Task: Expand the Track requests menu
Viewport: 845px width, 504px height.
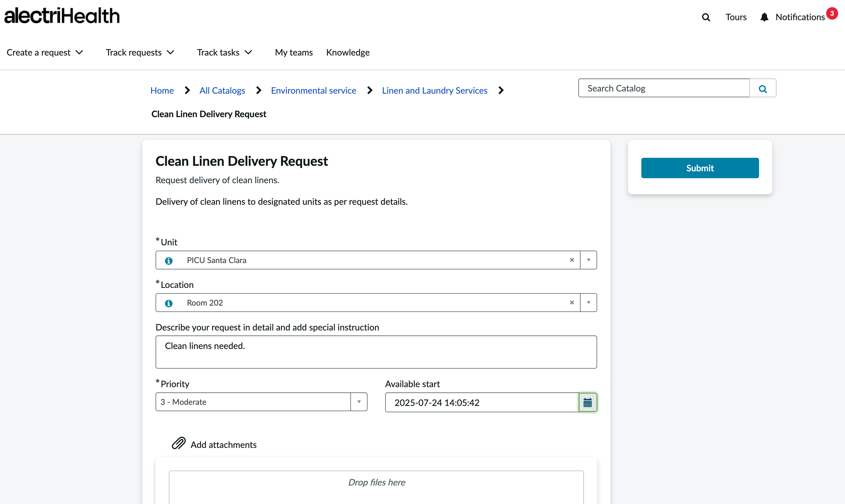Action: coord(140,52)
